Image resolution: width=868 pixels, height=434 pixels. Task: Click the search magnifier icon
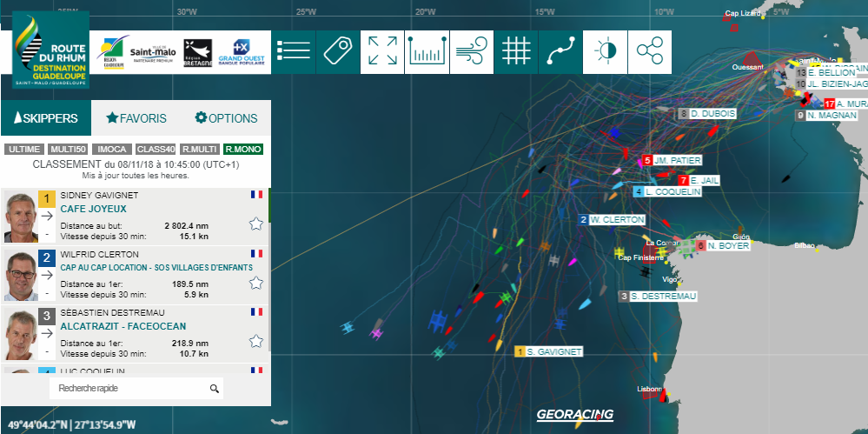coord(215,389)
